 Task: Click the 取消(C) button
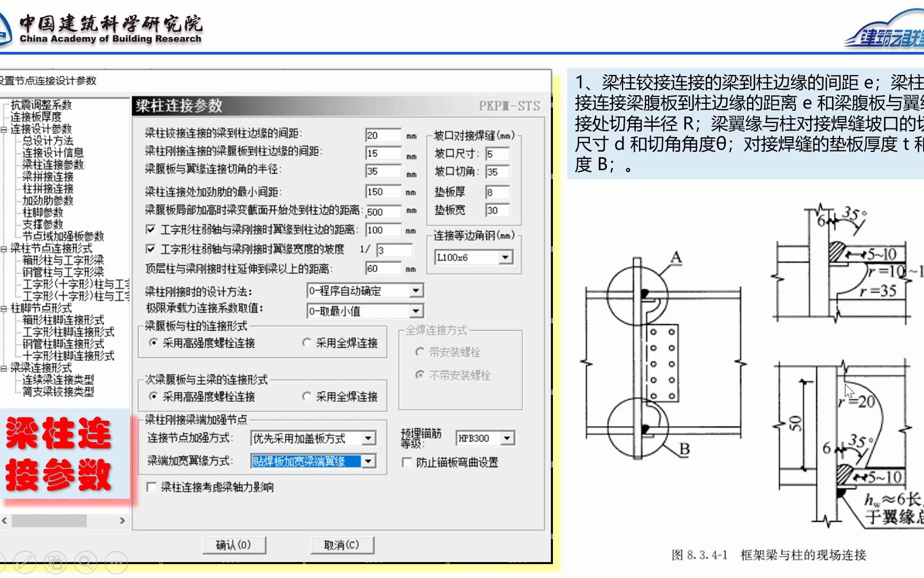[x=342, y=545]
